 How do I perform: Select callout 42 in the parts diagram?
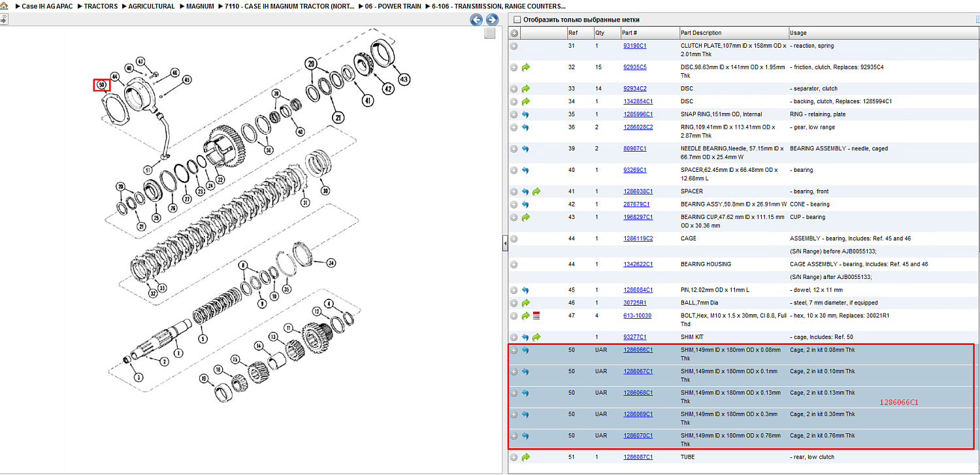tap(389, 89)
